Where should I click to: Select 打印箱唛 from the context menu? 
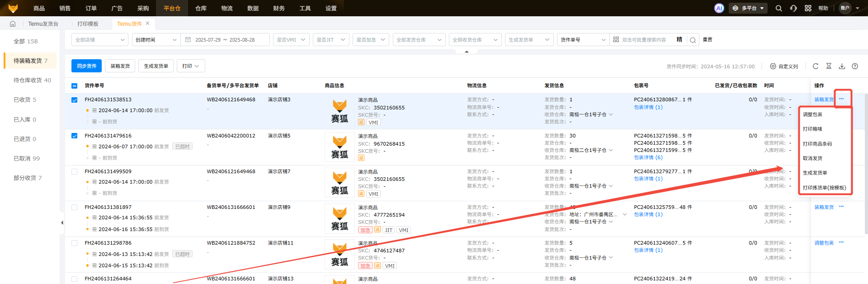tap(812, 129)
